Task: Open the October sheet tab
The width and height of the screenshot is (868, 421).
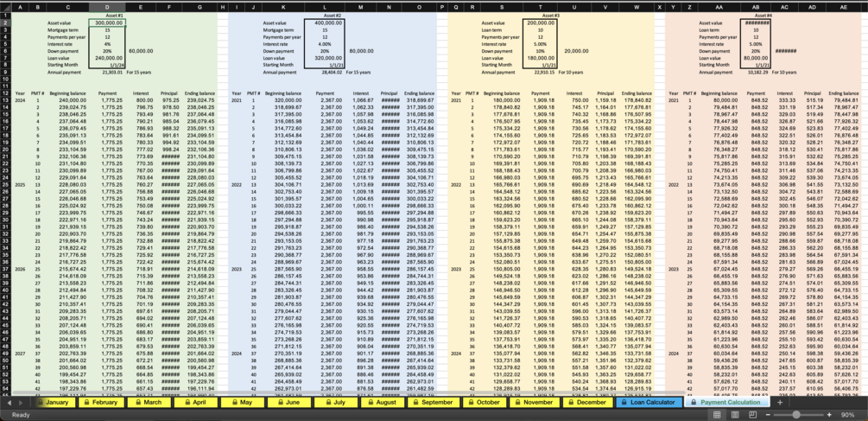Action: point(485,403)
